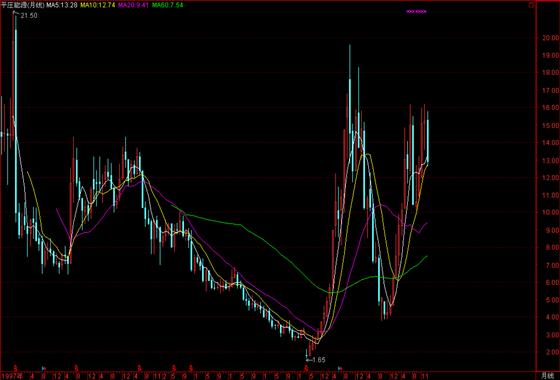Select the purple MA20 indicator label

coord(133,5)
